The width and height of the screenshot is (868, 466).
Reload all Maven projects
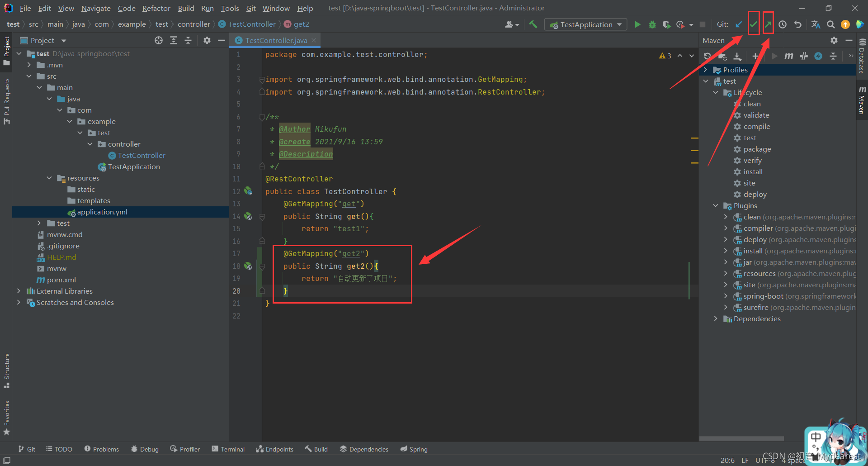708,56
